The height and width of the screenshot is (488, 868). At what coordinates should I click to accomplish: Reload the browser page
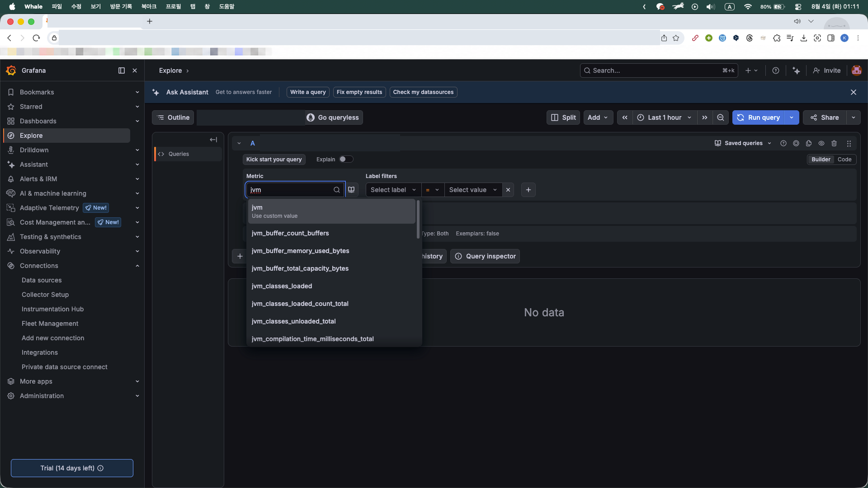36,38
